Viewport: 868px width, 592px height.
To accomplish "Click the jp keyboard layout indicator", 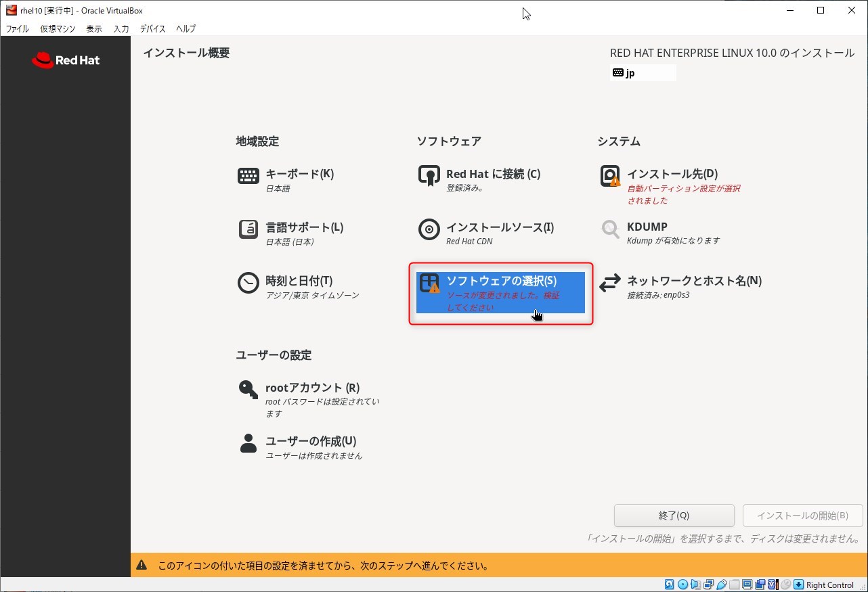I will point(642,73).
